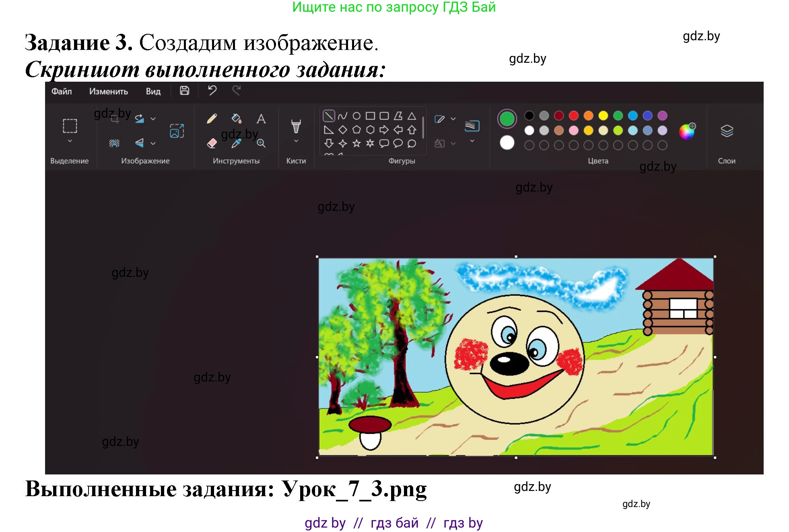The height and width of the screenshot is (532, 789).
Task: Select the Pencil tool
Action: [211, 119]
